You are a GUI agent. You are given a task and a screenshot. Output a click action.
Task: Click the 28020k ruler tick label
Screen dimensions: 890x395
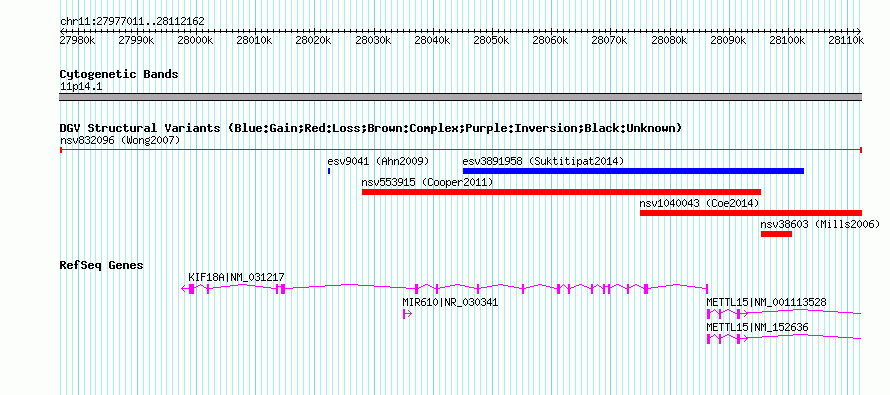click(313, 40)
